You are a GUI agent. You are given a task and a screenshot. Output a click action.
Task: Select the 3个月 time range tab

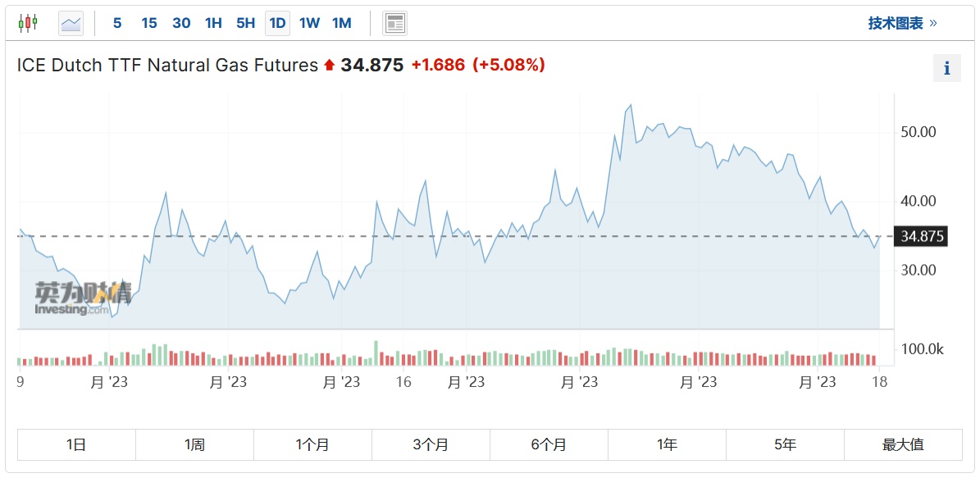coord(431,444)
